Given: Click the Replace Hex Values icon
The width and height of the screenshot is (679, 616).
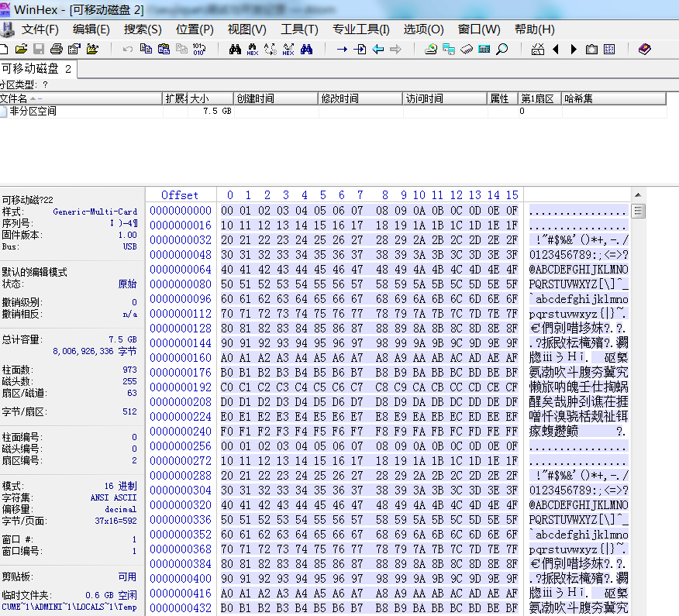Looking at the screenshot, I should tap(288, 50).
